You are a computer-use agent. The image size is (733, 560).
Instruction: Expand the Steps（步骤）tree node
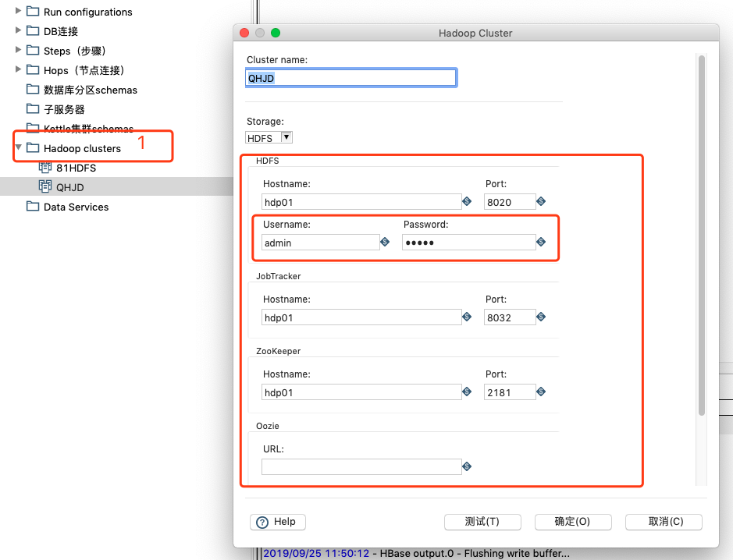pos(18,49)
